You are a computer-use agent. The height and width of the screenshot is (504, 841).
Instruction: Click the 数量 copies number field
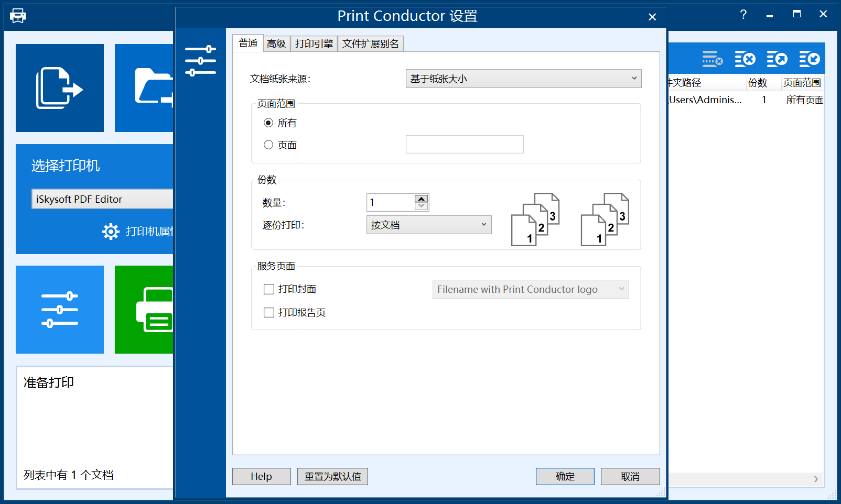391,202
